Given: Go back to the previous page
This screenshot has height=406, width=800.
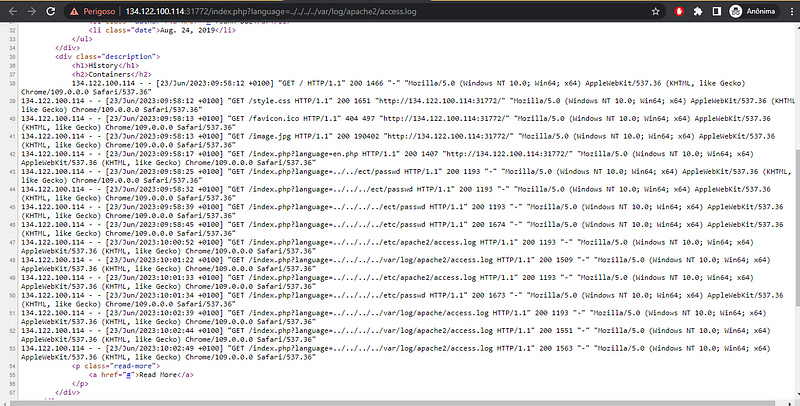Looking at the screenshot, I should (13, 11).
